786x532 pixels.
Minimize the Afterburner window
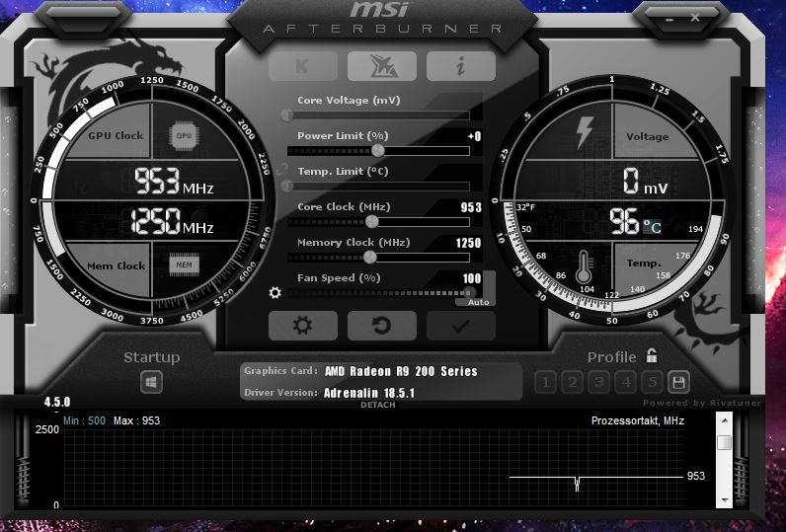pos(669,19)
